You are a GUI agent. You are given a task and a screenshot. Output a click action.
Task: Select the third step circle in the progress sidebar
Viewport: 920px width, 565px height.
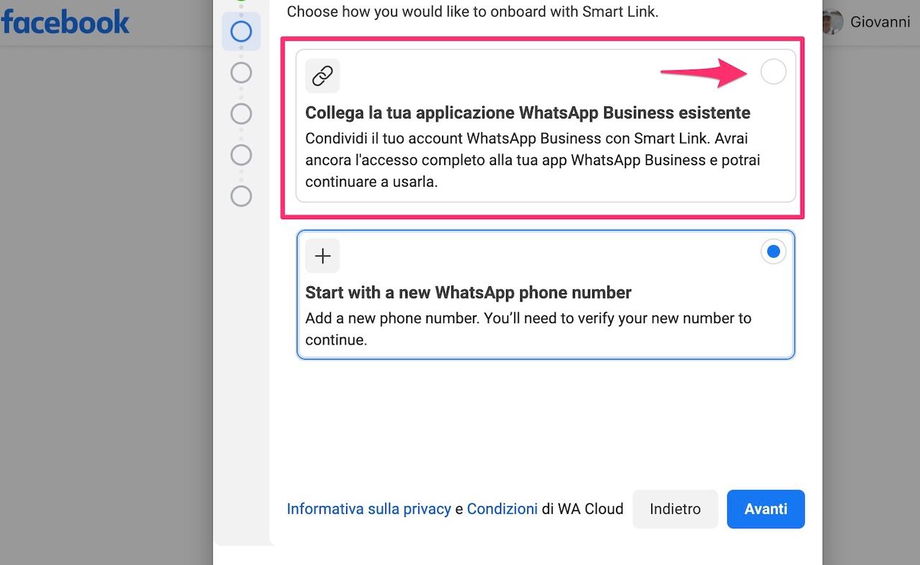click(241, 113)
